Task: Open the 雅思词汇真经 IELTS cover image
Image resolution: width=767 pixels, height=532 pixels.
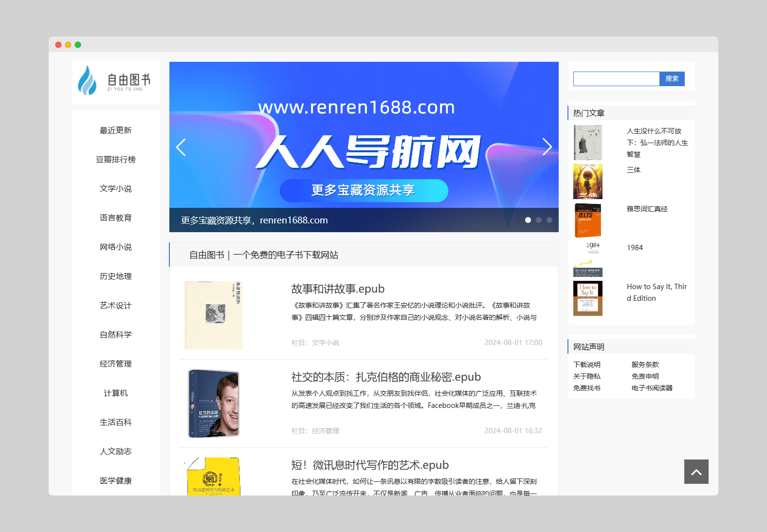Action: click(588, 220)
